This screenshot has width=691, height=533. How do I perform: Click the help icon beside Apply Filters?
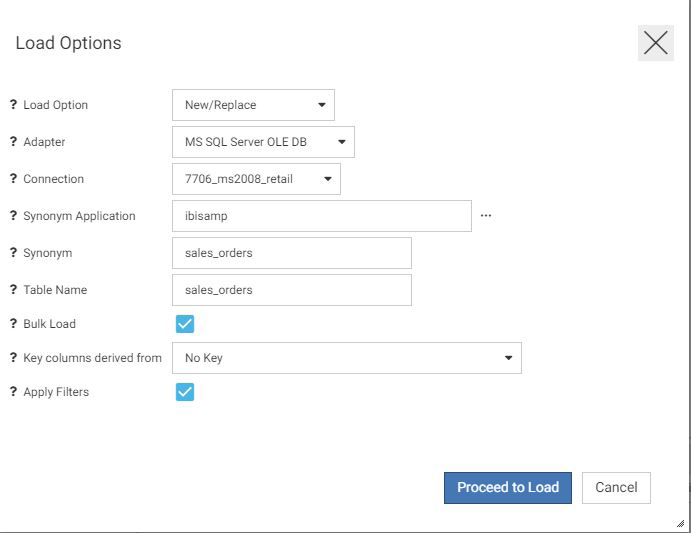click(13, 392)
